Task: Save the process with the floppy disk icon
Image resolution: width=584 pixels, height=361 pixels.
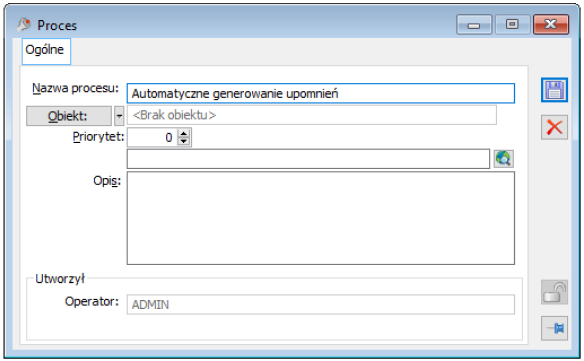Action: (554, 90)
